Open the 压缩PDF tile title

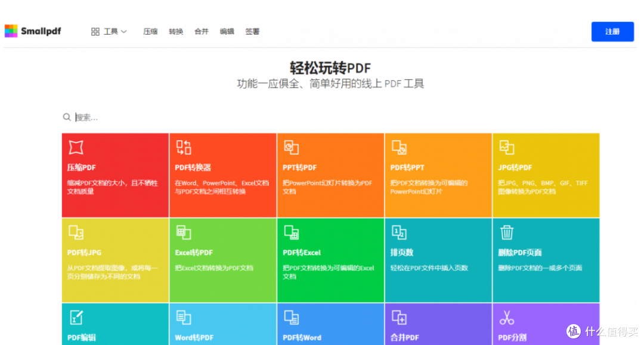pos(81,167)
